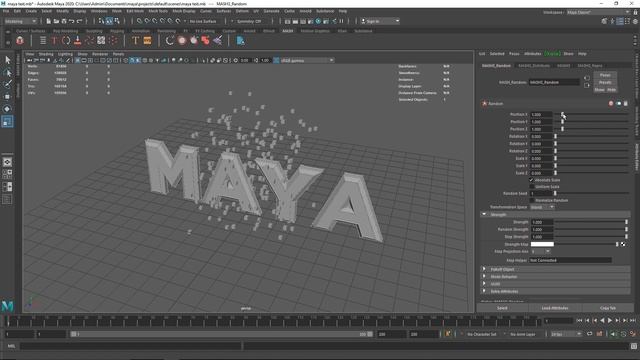Toggle the loop playback icon
640x360 pixels.
pos(589,334)
